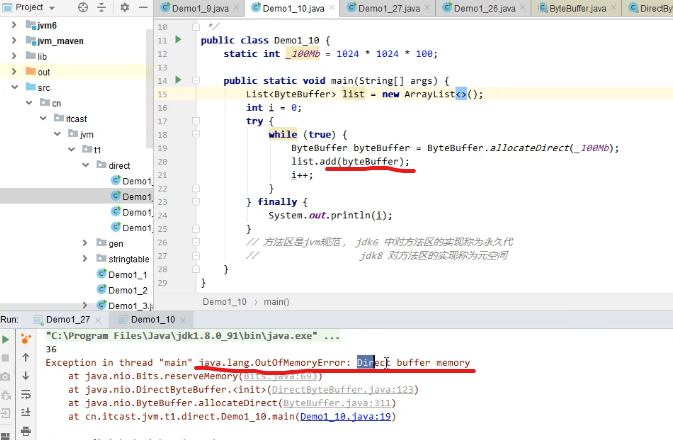Expand the gen package
The height and width of the screenshot is (440, 673).
tap(85, 243)
